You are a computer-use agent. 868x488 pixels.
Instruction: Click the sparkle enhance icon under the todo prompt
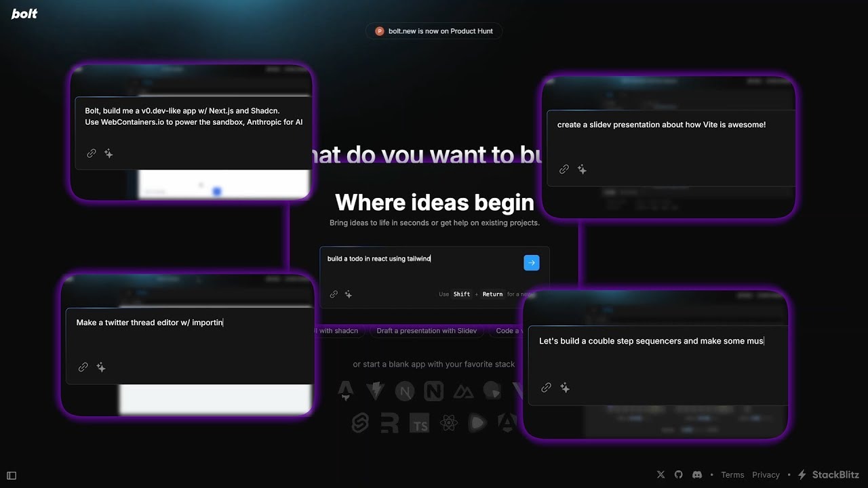[349, 294]
